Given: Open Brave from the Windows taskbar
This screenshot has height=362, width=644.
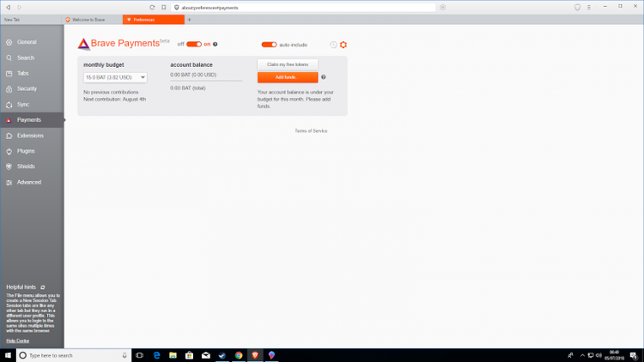Looking at the screenshot, I should click(255, 355).
